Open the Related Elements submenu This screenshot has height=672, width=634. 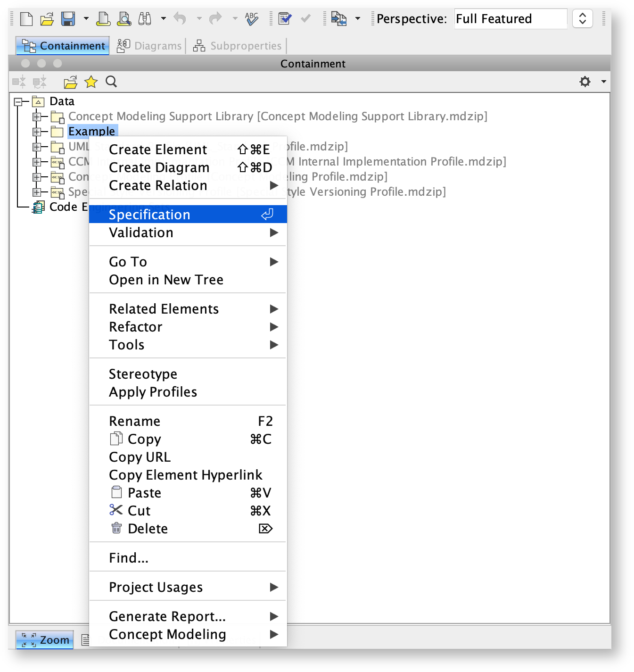tap(188, 309)
